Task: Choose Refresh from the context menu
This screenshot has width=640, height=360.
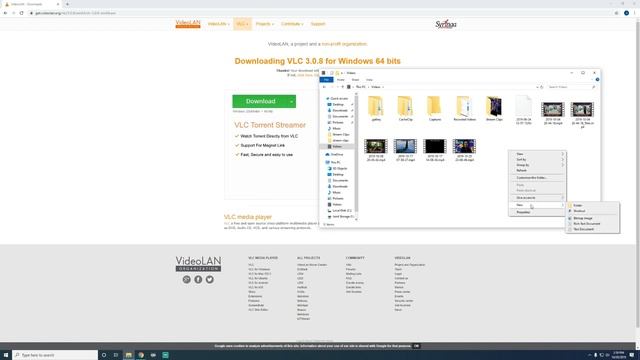Action: point(537,170)
